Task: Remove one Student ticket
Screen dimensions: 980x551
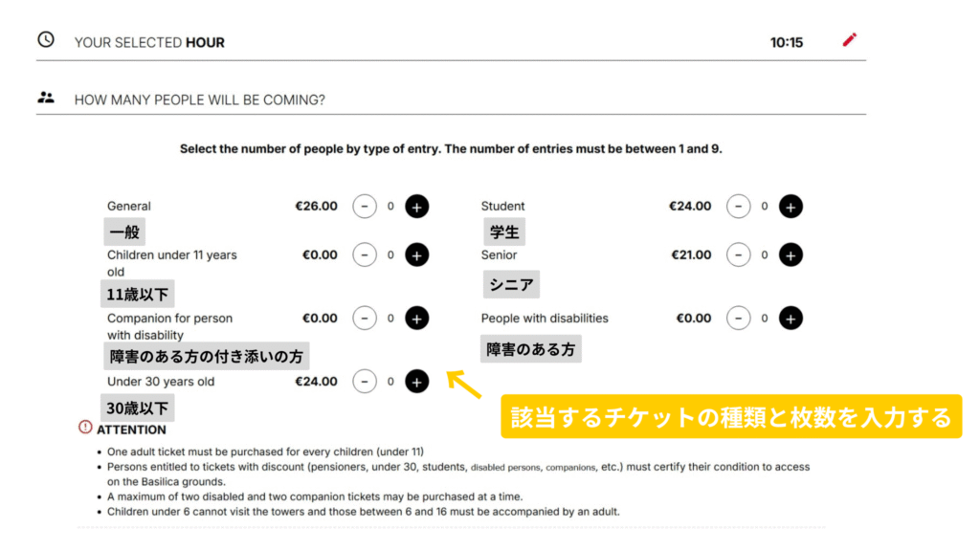Action: [x=738, y=206]
